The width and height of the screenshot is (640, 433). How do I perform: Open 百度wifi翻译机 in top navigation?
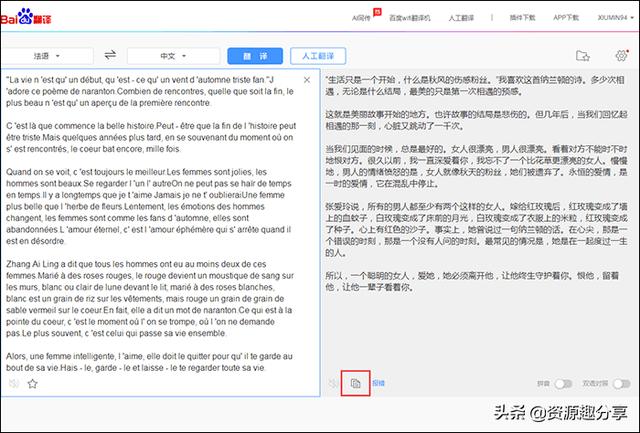coord(410,18)
